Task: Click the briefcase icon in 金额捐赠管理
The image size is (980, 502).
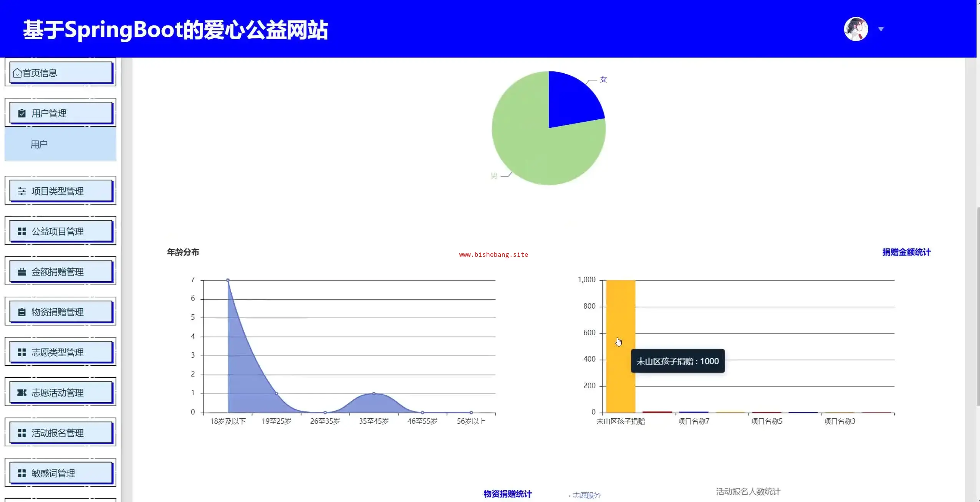Action: [22, 272]
